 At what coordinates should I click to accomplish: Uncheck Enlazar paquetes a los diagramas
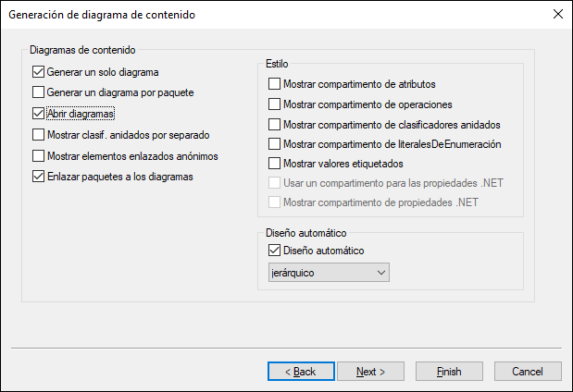click(x=38, y=177)
